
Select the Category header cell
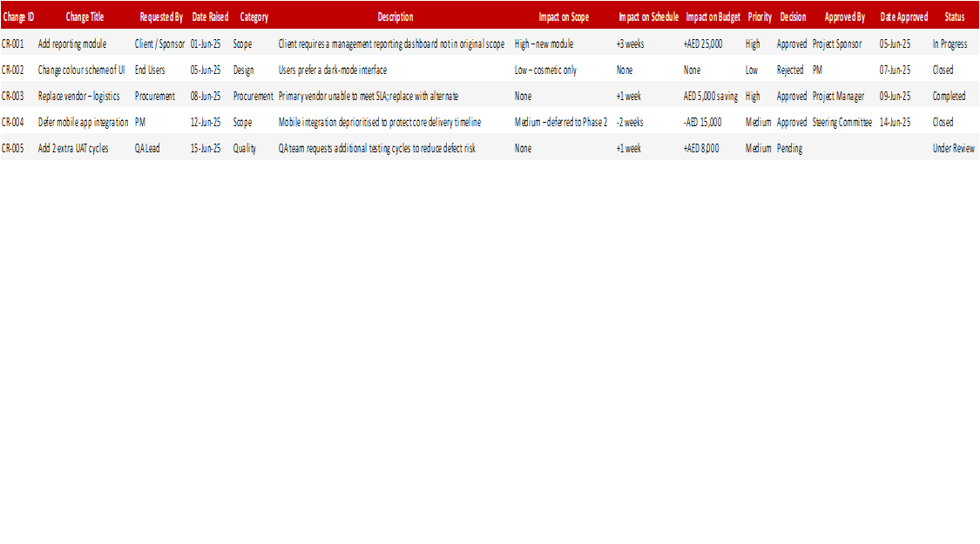pyautogui.click(x=253, y=17)
